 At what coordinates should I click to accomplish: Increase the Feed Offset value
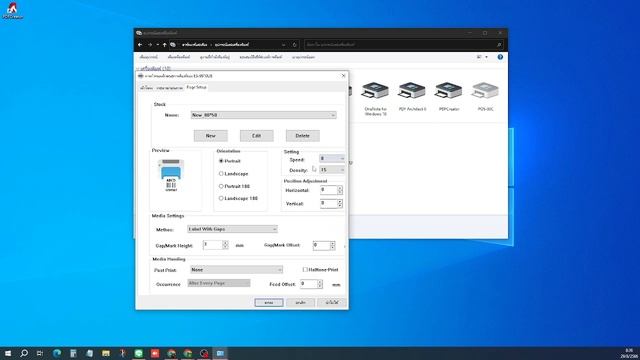point(320,282)
